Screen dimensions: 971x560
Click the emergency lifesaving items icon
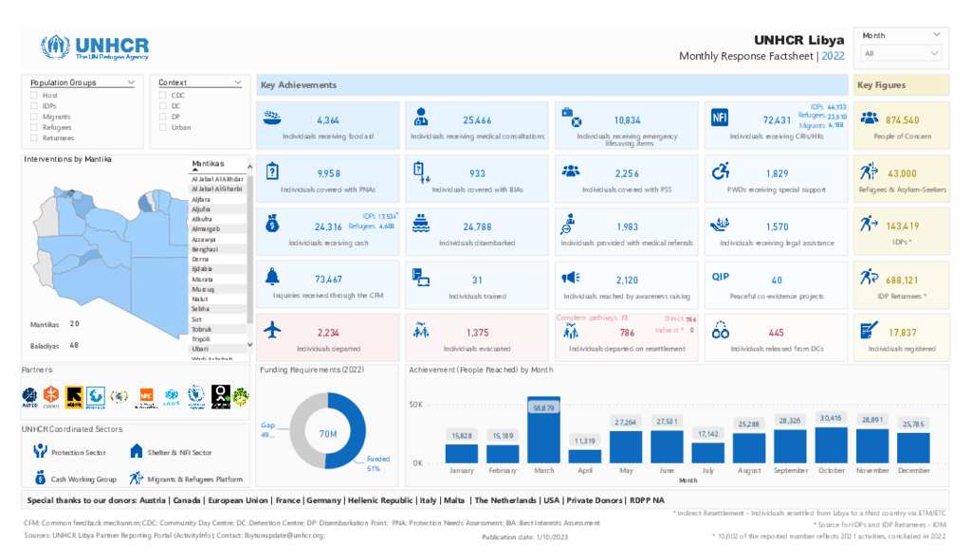tap(571, 117)
